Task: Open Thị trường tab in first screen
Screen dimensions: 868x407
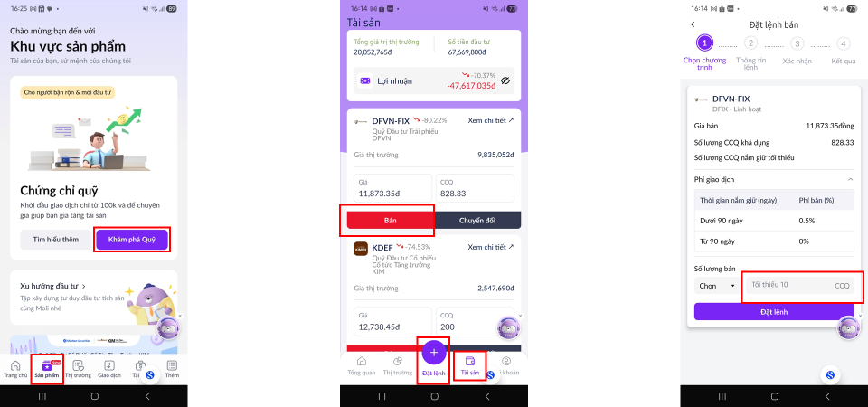Action: pos(78,369)
